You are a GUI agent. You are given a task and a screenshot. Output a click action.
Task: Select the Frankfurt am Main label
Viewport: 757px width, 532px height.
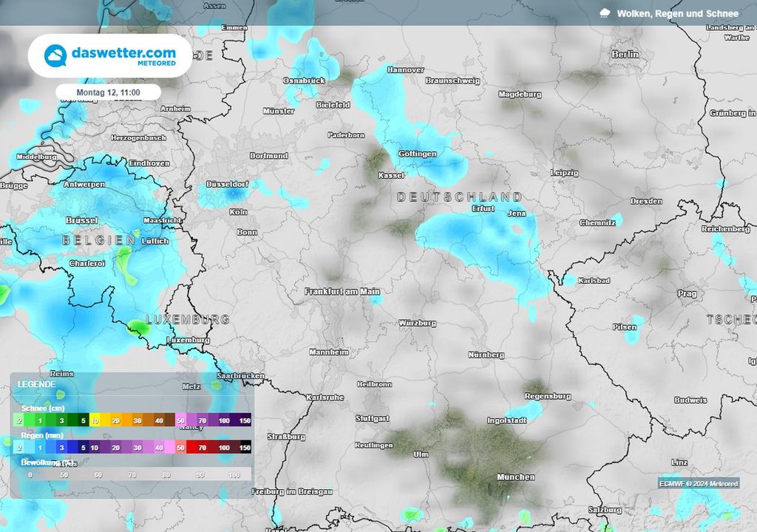341,290
